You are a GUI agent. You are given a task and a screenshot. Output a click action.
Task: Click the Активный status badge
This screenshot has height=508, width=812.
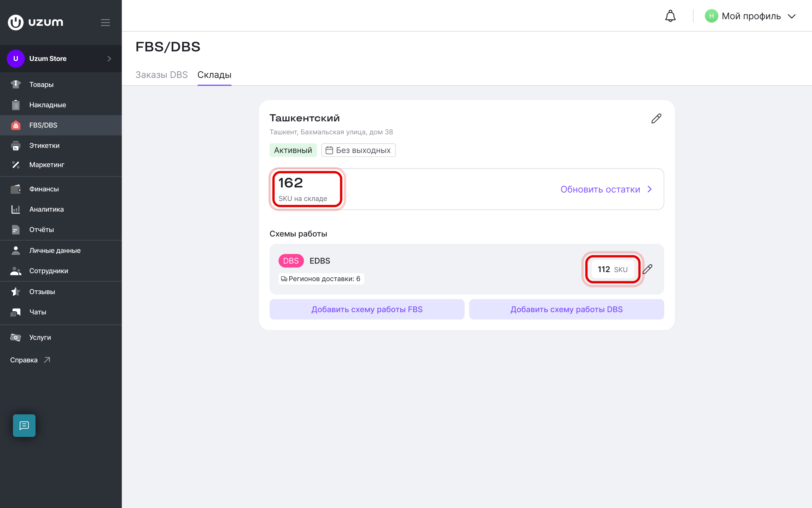[x=293, y=150]
